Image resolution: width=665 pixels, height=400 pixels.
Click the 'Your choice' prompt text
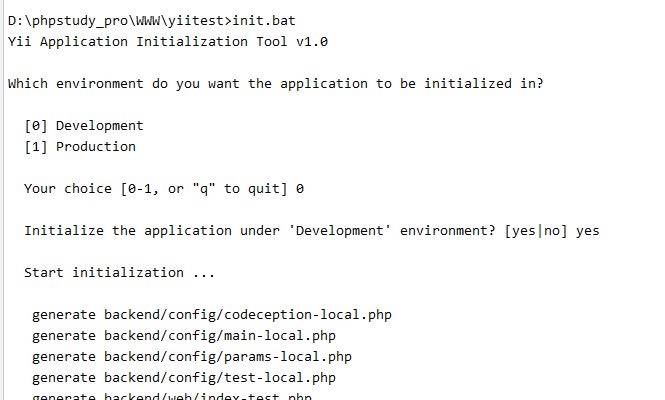[68, 189]
